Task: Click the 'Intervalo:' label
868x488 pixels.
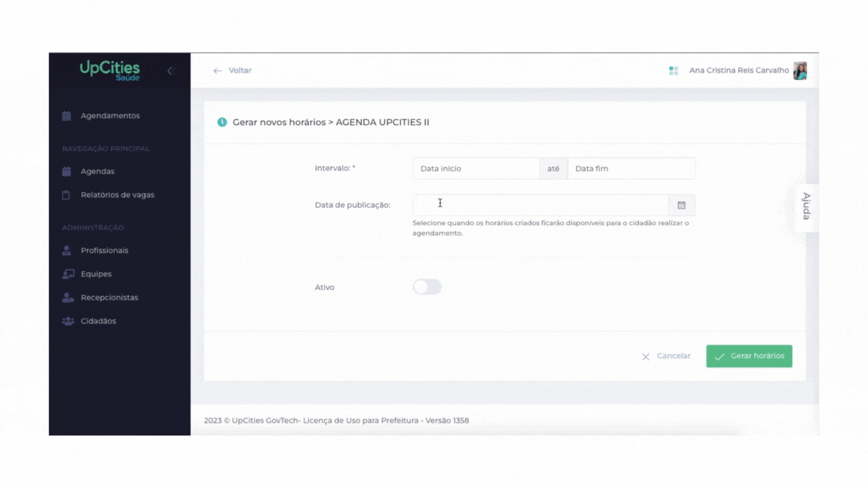Action: pyautogui.click(x=335, y=168)
